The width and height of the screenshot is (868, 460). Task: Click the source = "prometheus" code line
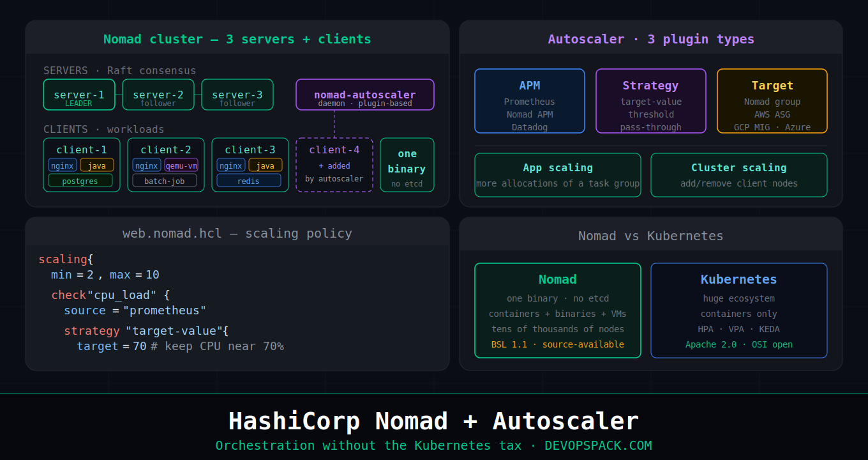click(135, 310)
